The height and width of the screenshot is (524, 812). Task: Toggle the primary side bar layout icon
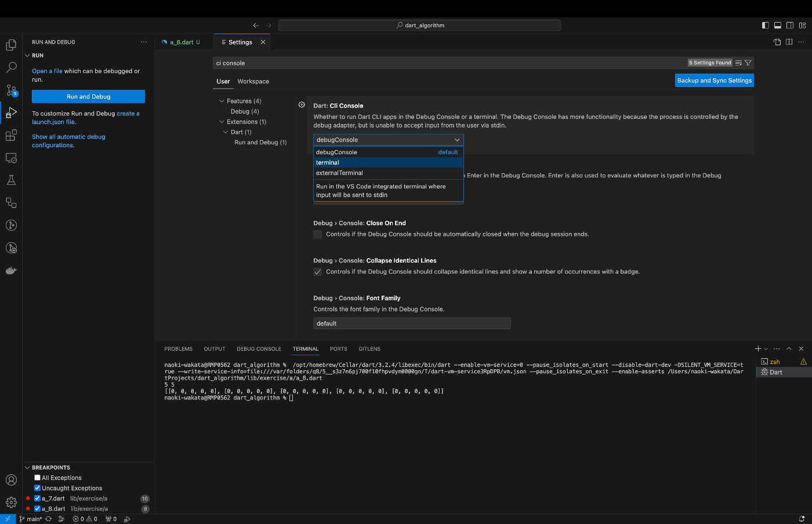coord(766,26)
